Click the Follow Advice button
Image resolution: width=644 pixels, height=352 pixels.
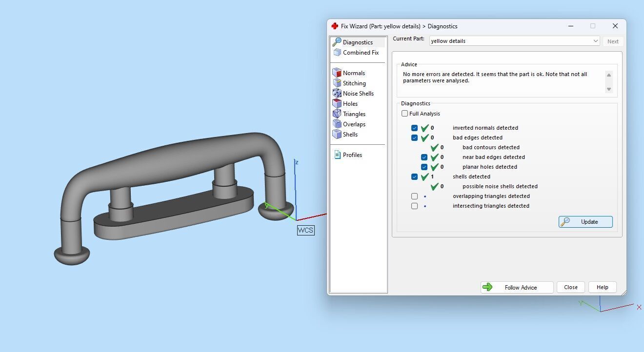coord(517,287)
